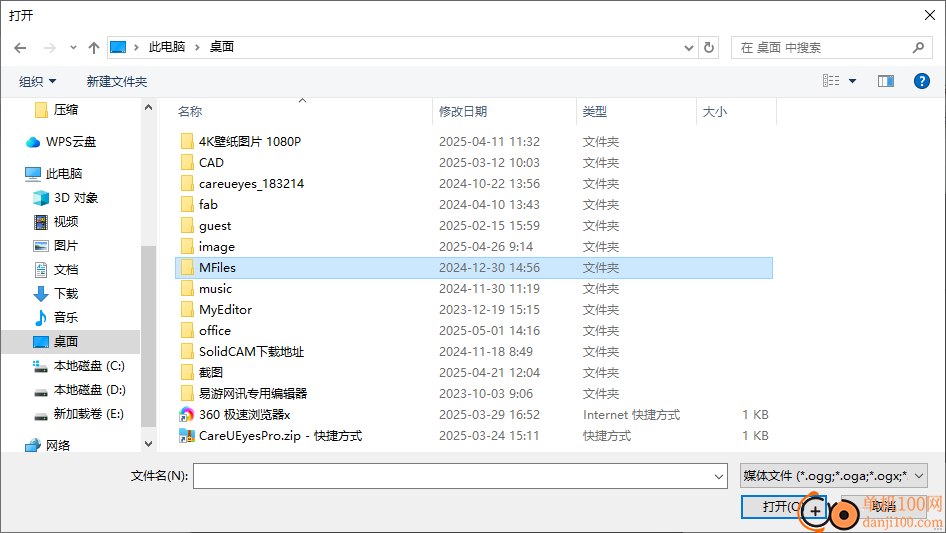Image resolution: width=946 pixels, height=533 pixels.
Task: Open the view options dropdown arrow
Action: pyautogui.click(x=852, y=81)
